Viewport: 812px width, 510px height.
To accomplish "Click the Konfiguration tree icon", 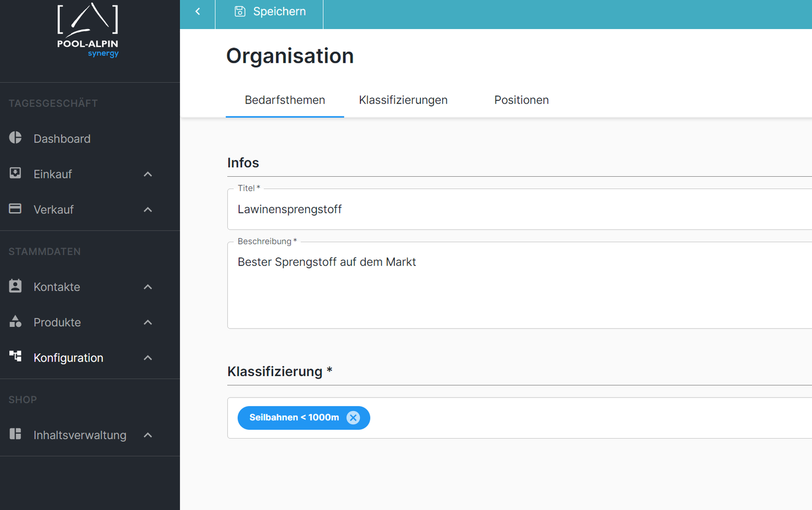I will point(16,356).
